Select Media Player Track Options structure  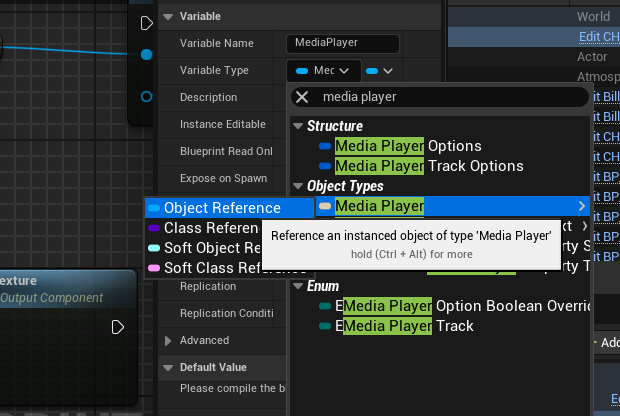click(x=429, y=166)
